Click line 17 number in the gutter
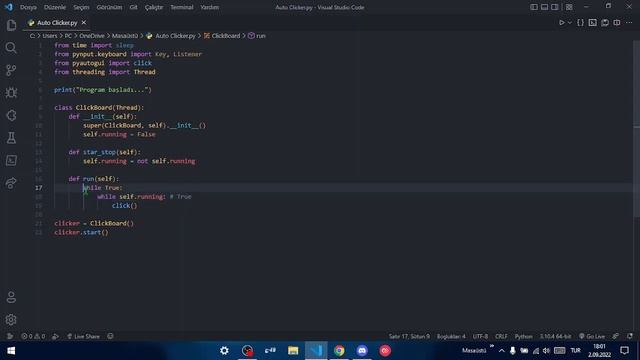The height and width of the screenshot is (360, 640). (38, 188)
